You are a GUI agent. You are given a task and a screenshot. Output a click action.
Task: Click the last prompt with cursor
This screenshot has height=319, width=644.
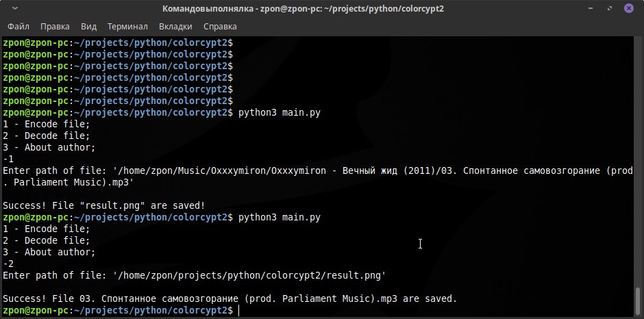121,310
